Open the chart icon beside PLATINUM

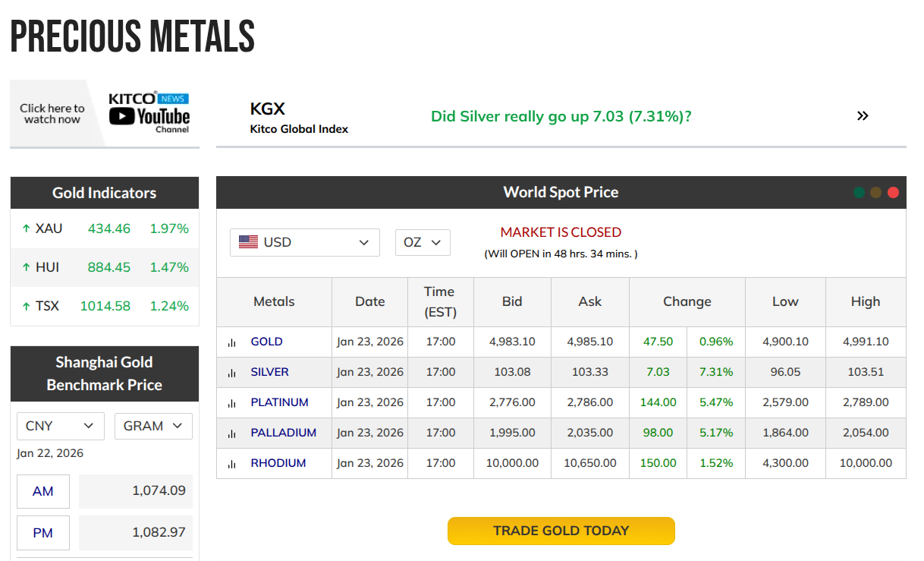point(231,403)
